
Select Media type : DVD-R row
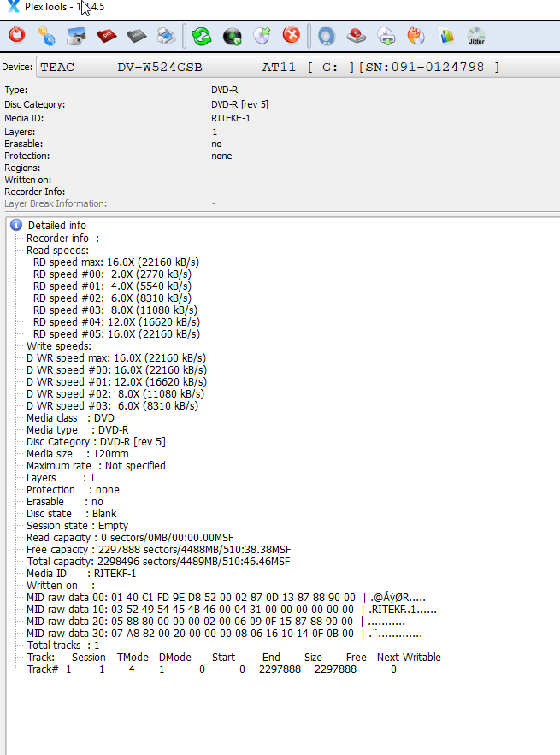point(78,430)
